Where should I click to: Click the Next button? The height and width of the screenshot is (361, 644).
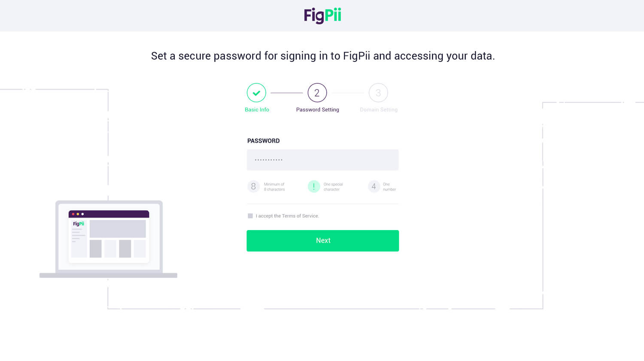point(323,241)
